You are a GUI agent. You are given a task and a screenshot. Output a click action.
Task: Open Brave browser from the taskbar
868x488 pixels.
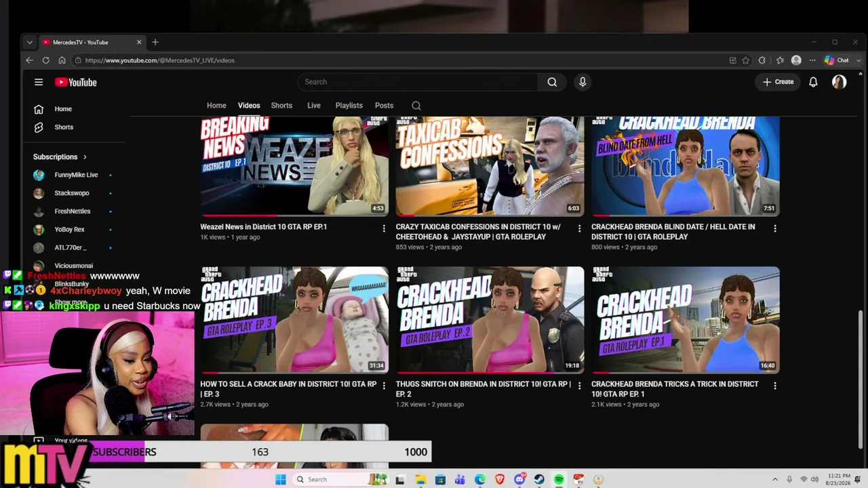pos(500,479)
